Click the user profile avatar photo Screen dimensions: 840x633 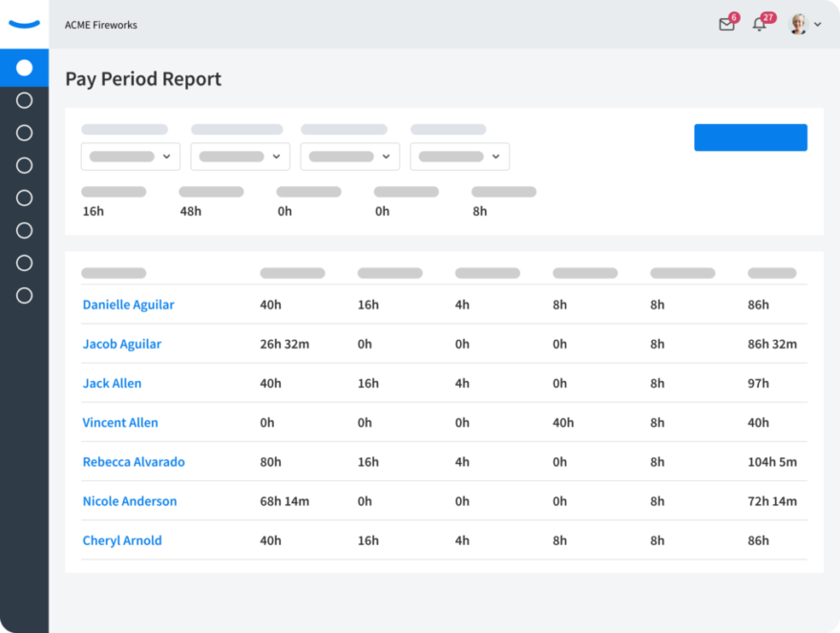tap(798, 24)
